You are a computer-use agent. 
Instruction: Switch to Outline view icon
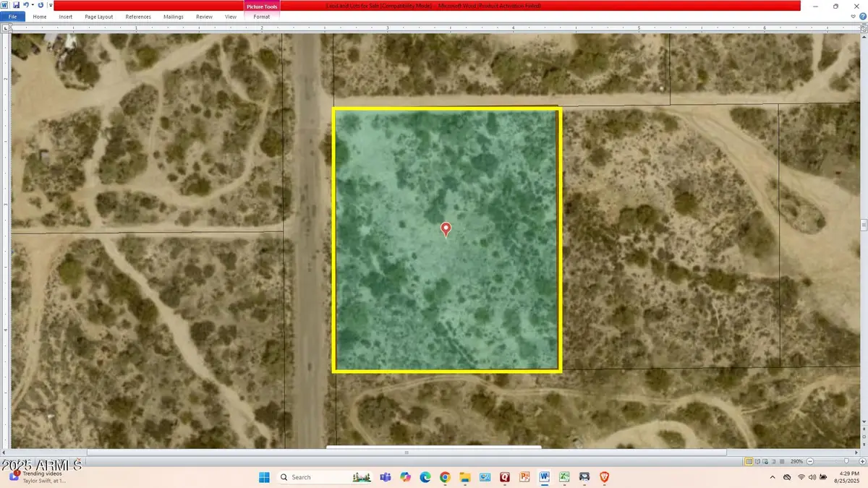pos(774,461)
